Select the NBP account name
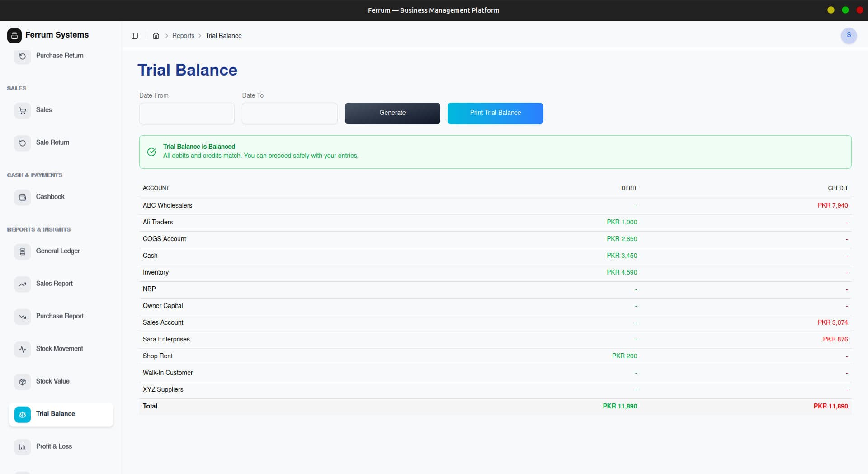Image resolution: width=868 pixels, height=474 pixels. tap(149, 289)
